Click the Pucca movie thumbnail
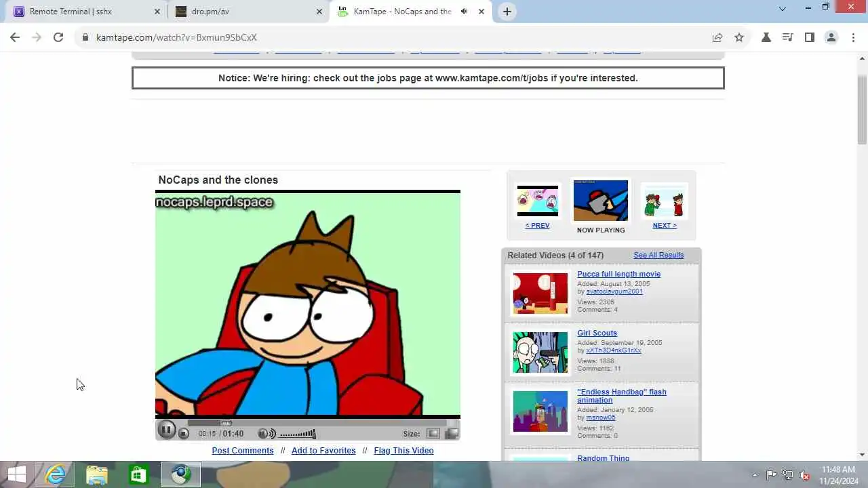The height and width of the screenshot is (488, 868). click(x=540, y=293)
